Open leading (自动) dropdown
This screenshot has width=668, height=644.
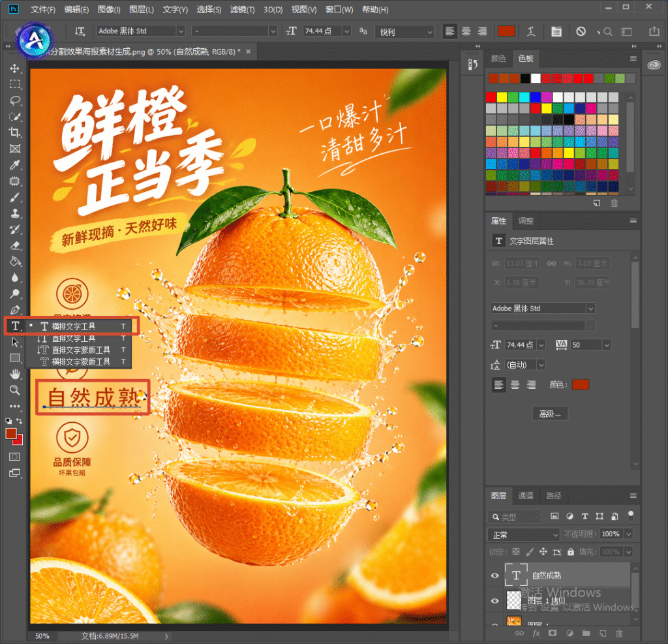[x=541, y=365]
